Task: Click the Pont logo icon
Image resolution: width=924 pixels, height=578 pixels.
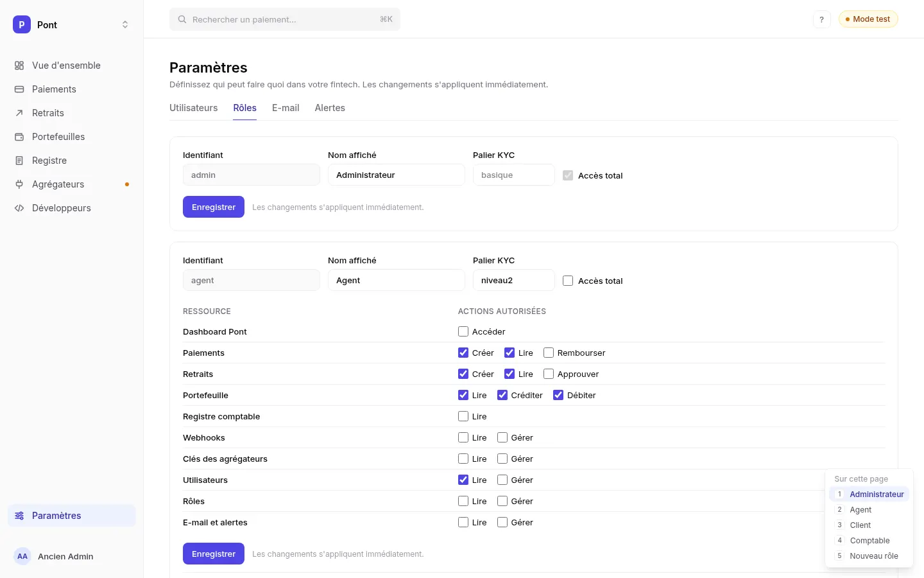Action: 22,24
